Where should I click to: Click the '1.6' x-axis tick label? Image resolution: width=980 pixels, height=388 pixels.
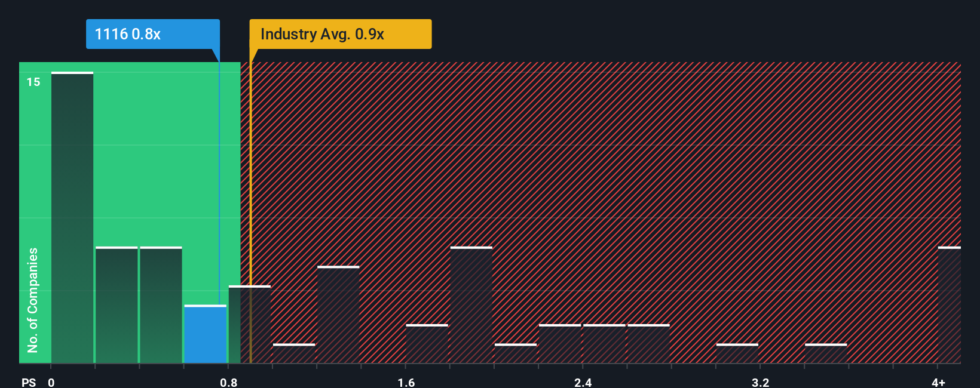click(x=406, y=382)
